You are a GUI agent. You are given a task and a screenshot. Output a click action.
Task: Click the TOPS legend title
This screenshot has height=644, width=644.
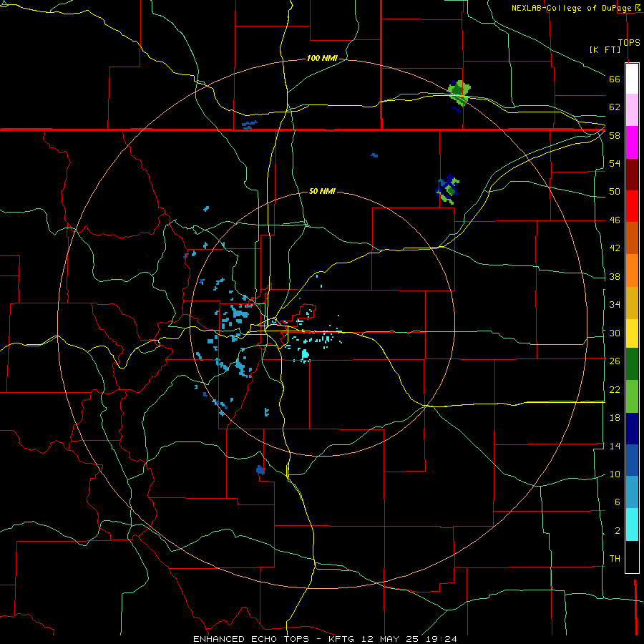pyautogui.click(x=629, y=42)
